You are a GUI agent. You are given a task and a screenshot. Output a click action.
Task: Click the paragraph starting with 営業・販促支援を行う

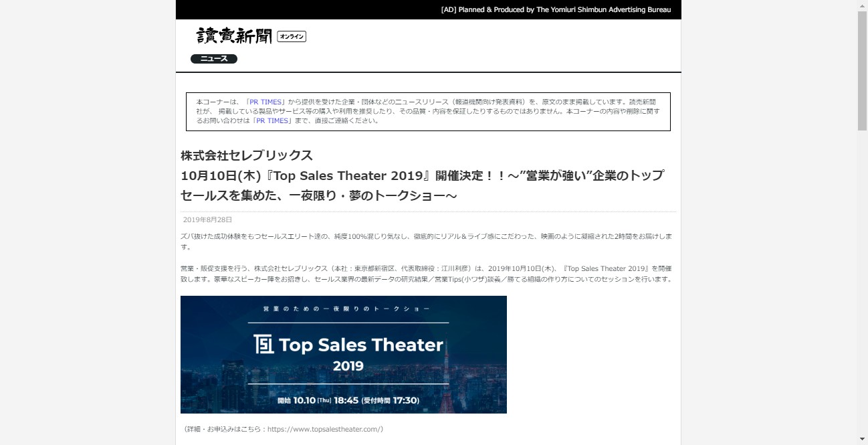(x=427, y=274)
